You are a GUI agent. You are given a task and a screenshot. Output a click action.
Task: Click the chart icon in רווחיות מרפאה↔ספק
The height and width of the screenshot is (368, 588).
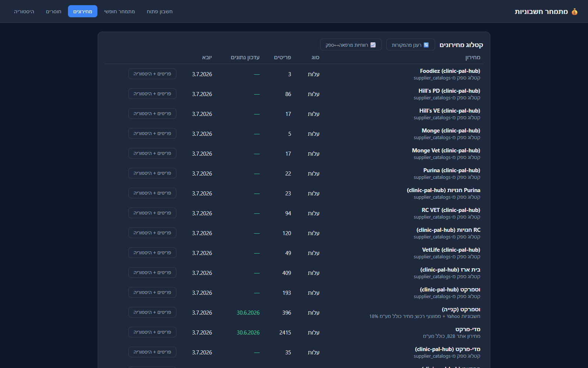pyautogui.click(x=373, y=45)
